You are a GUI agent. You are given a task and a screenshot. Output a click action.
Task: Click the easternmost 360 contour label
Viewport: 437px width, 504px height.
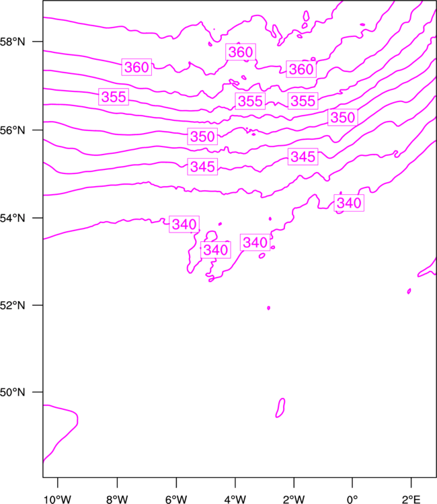[x=301, y=69]
